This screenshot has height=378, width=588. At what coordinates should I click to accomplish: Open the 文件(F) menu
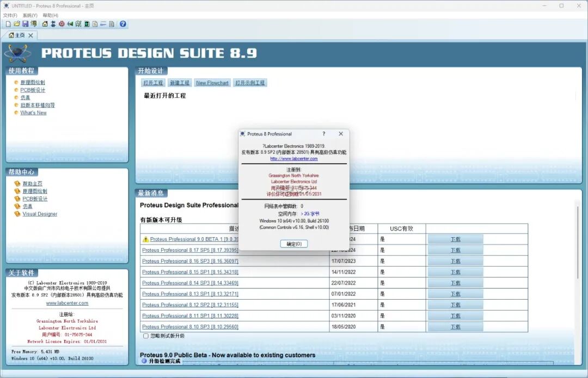click(x=11, y=15)
